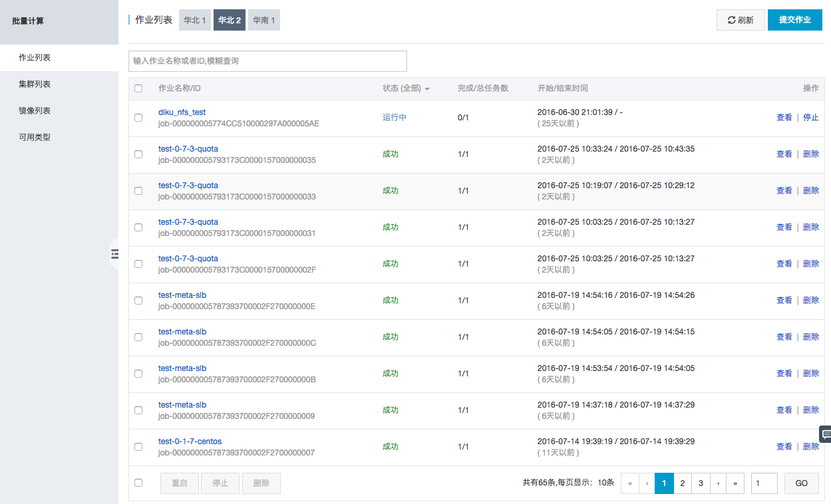831x504 pixels.
Task: Click the 批量计算 sidebar heading
Action: click(x=28, y=21)
